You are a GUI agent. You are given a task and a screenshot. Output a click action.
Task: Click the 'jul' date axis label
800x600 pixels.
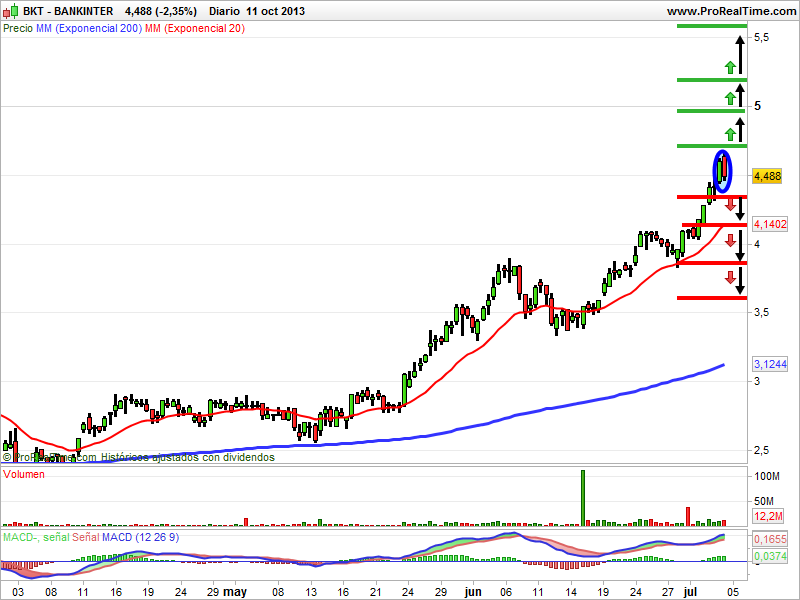click(x=689, y=592)
